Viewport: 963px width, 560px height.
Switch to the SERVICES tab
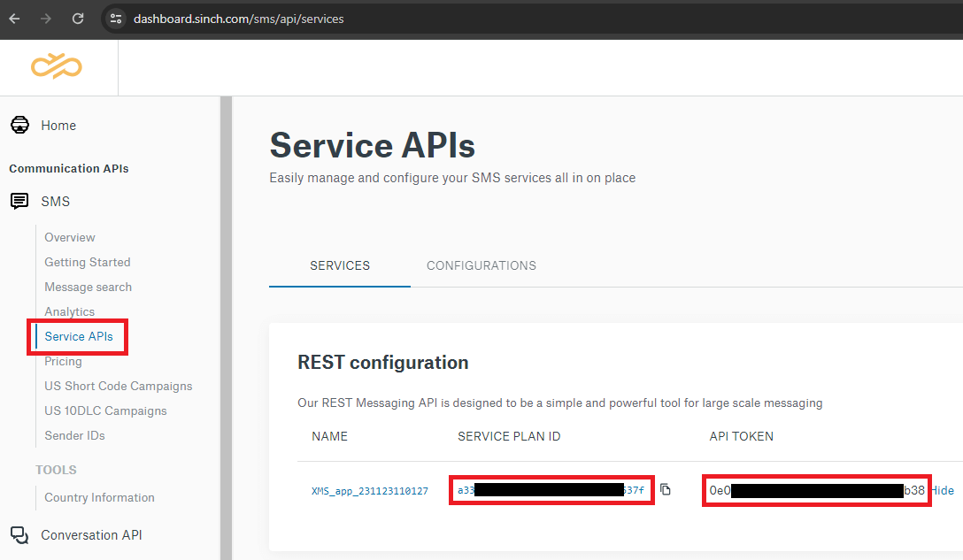pyautogui.click(x=340, y=266)
